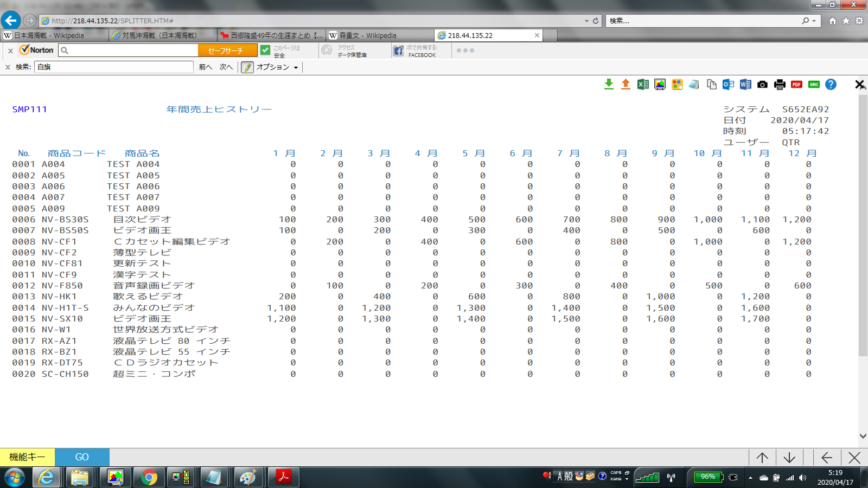The image size is (868, 488).
Task: Open the search provider dropdown arrow
Action: 814,21
